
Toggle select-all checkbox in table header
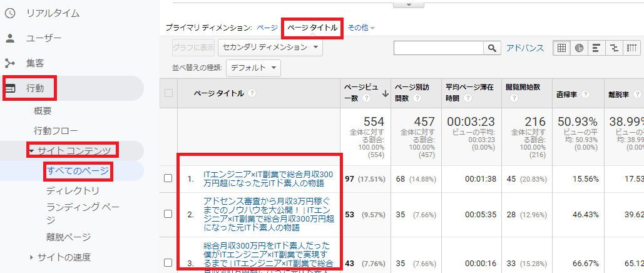point(168,93)
